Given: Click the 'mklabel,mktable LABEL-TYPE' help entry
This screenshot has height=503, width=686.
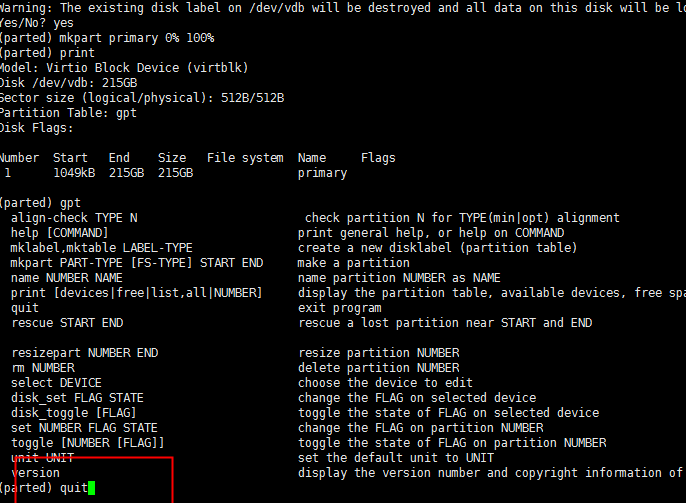Looking at the screenshot, I should click(102, 248).
